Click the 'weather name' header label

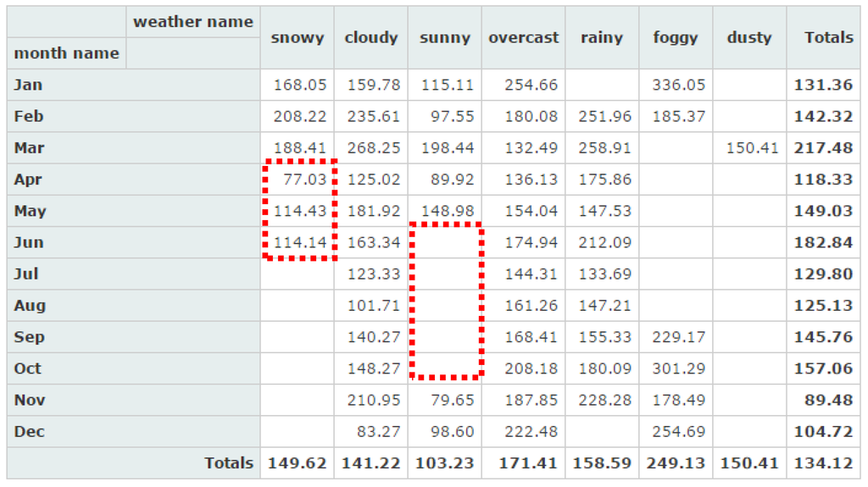192,22
